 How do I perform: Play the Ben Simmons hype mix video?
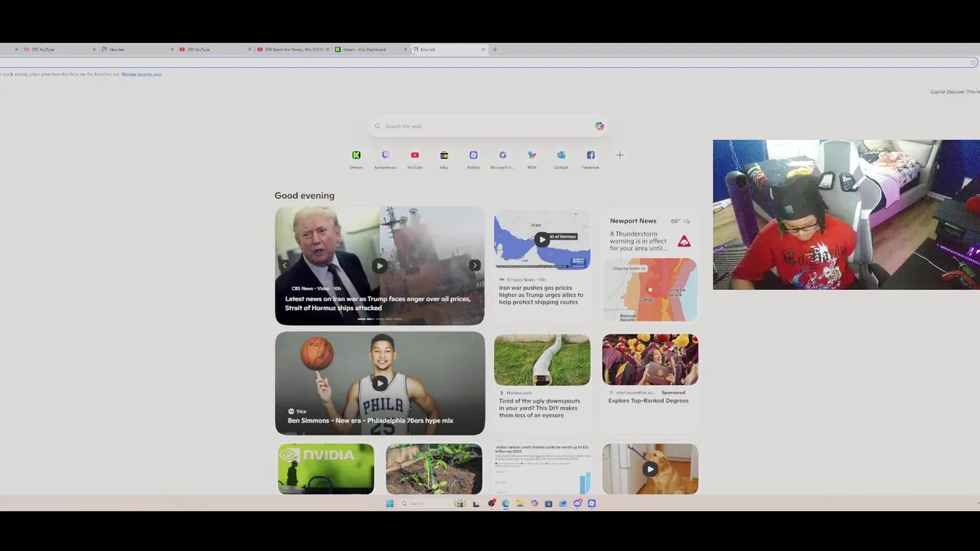(x=380, y=383)
